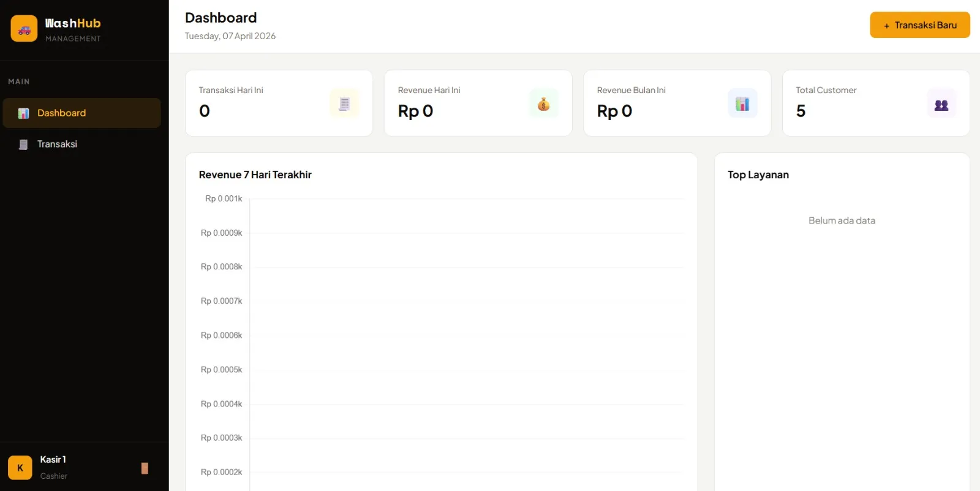This screenshot has width=980, height=491.
Task: Create a new transaction with Transaksi Baru
Action: pyautogui.click(x=920, y=25)
